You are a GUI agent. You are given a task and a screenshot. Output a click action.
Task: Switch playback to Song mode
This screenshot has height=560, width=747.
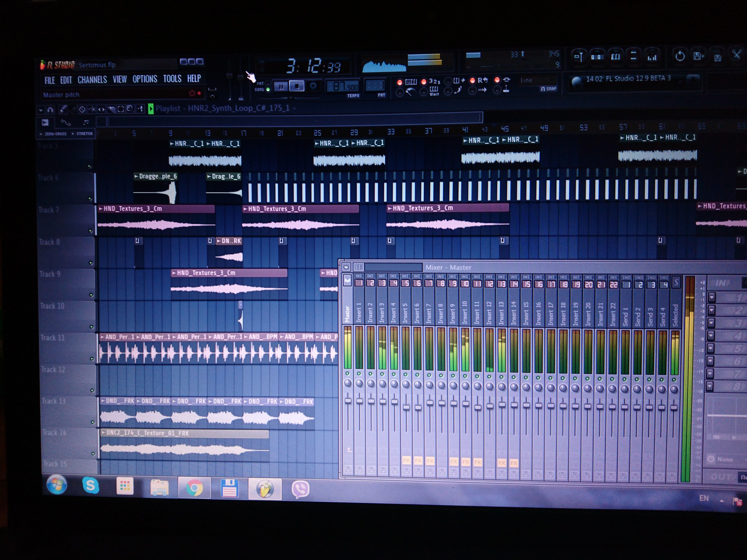[x=268, y=90]
